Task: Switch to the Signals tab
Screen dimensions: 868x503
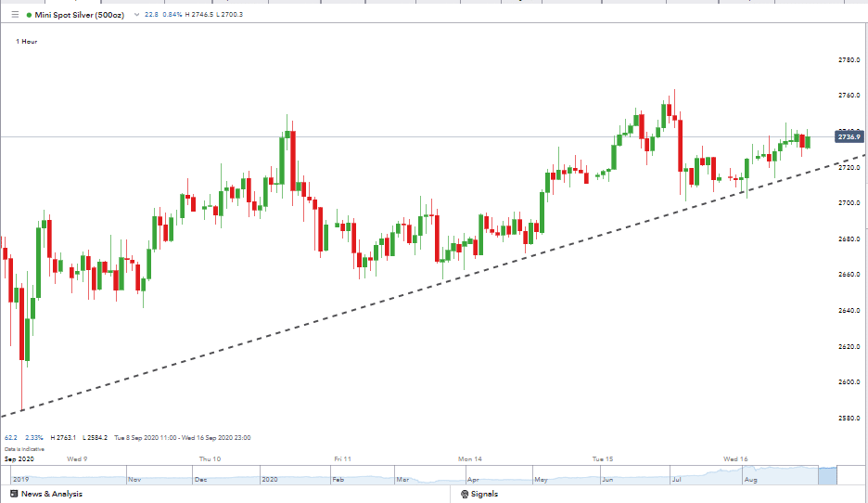Action: (x=484, y=494)
